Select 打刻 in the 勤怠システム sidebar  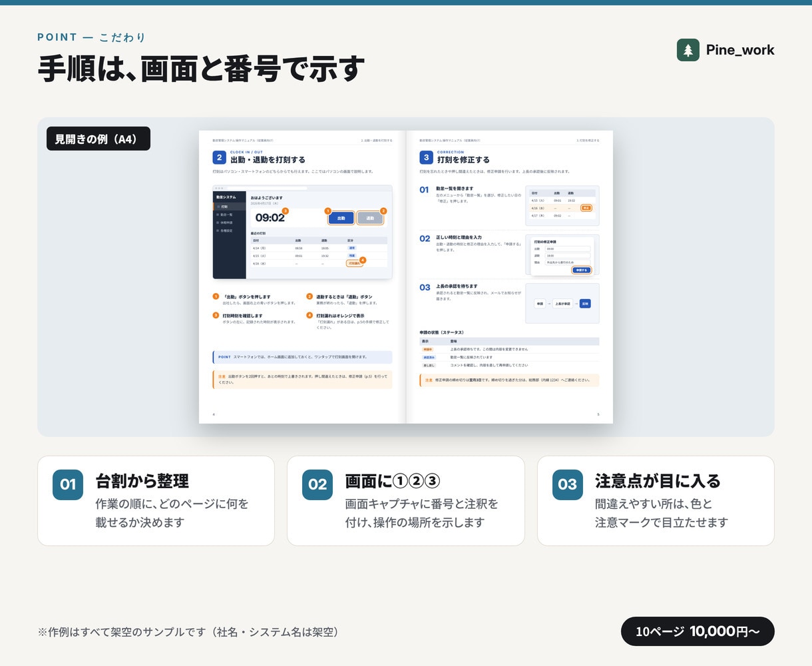pos(229,206)
